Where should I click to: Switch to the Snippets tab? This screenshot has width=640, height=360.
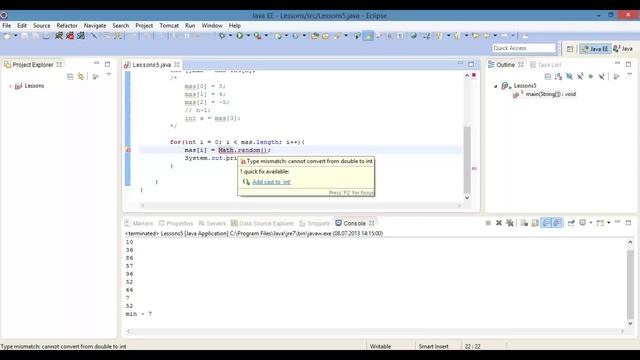(x=314, y=223)
